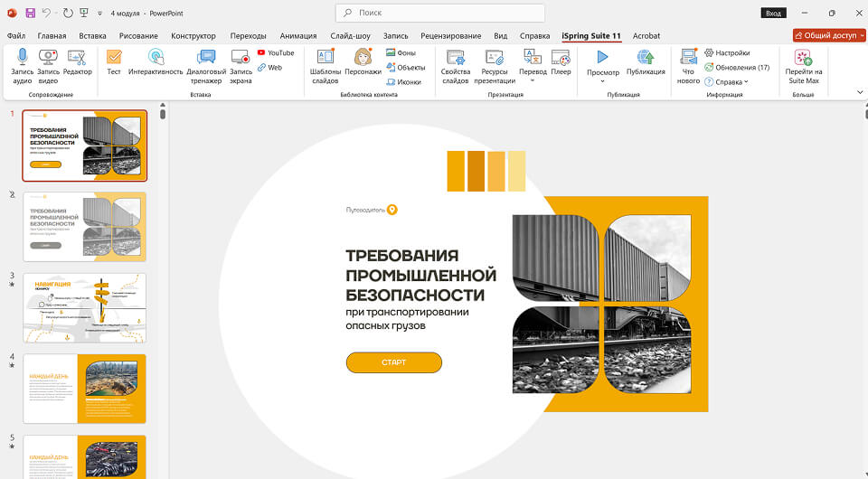Image resolution: width=868 pixels, height=479 pixels.
Task: Collapse the ribbon with the chevron arrow
Action: [x=859, y=92]
